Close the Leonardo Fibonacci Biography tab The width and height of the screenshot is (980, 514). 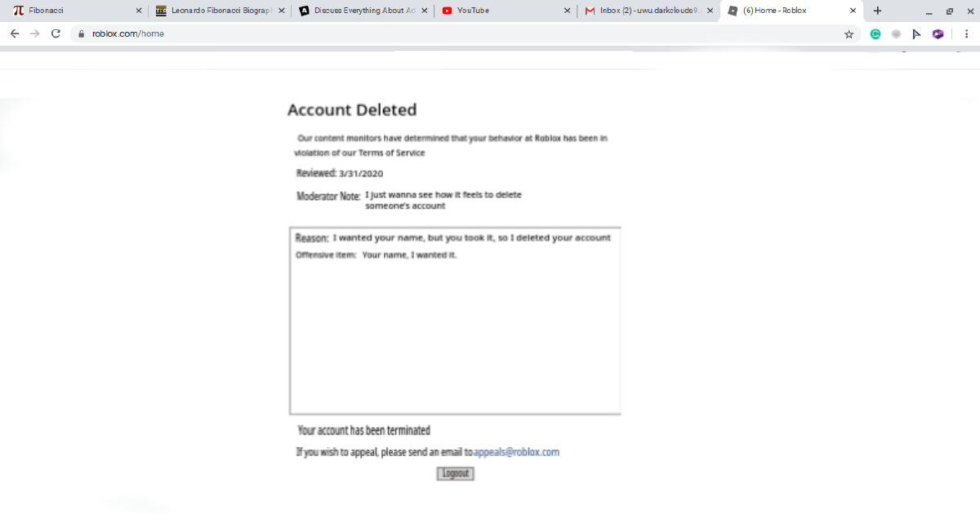point(282,11)
